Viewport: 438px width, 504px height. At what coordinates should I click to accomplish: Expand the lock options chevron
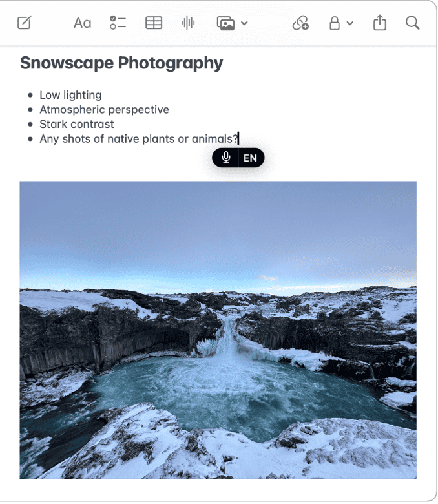click(350, 23)
